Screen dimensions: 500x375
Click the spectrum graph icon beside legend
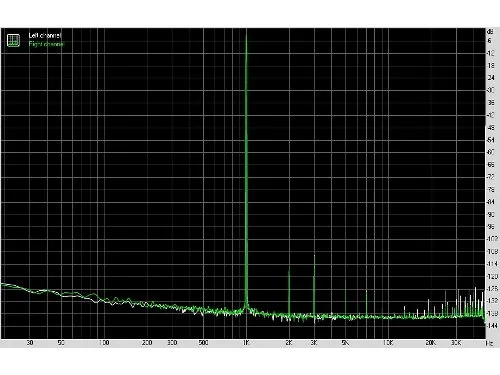click(13, 40)
